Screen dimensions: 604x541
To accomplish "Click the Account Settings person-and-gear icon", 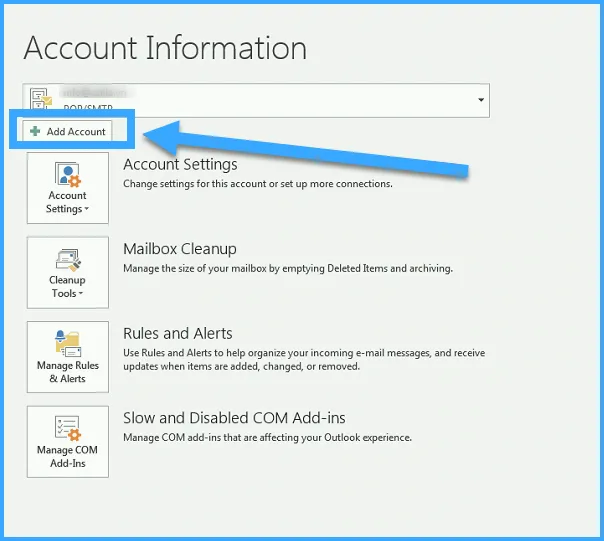I will pos(68,174).
